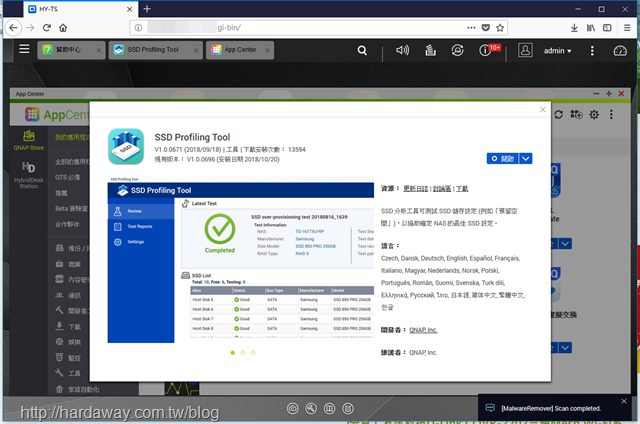
Task: Select HybridDesk Station in App Center sidebar
Action: click(x=29, y=175)
